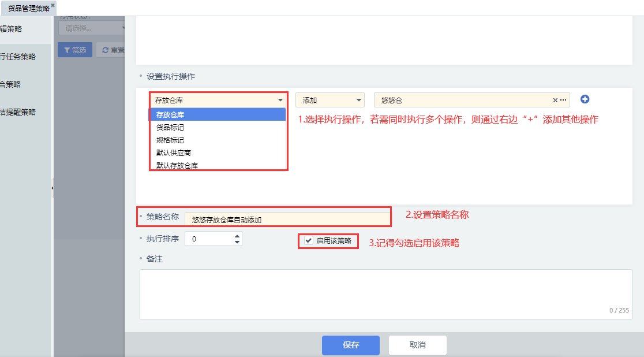Select 货品标记 from the dropdown list

(171, 127)
